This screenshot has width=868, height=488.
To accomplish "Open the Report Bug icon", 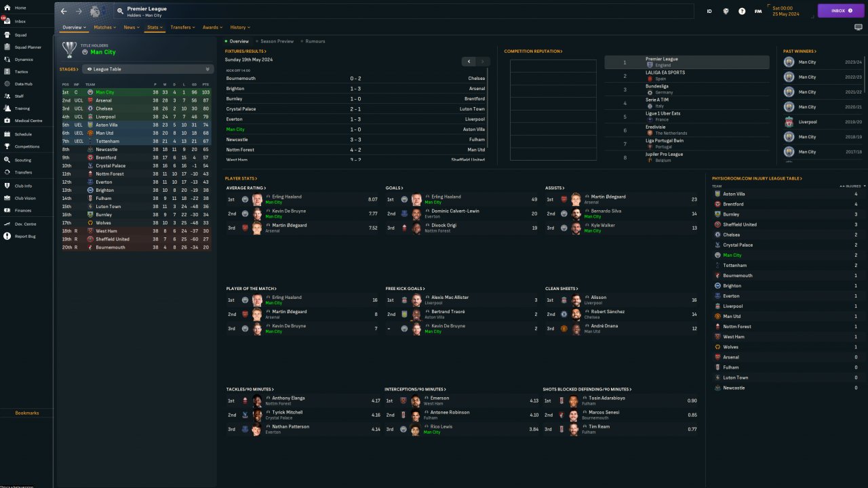I will (x=7, y=236).
